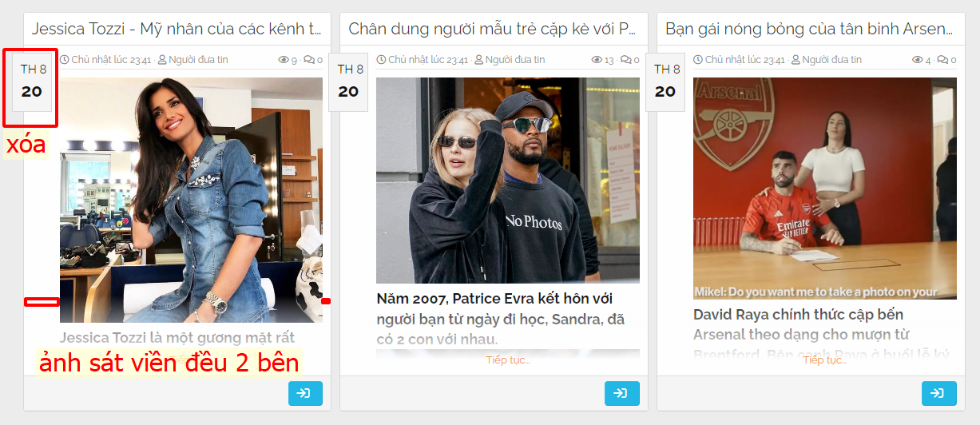Open the Arsenal signing photo thumbnail
The height and width of the screenshot is (425, 980).
coord(825,189)
